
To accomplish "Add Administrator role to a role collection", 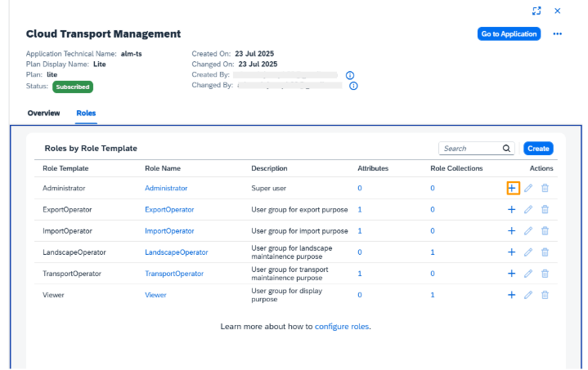I will (x=513, y=188).
